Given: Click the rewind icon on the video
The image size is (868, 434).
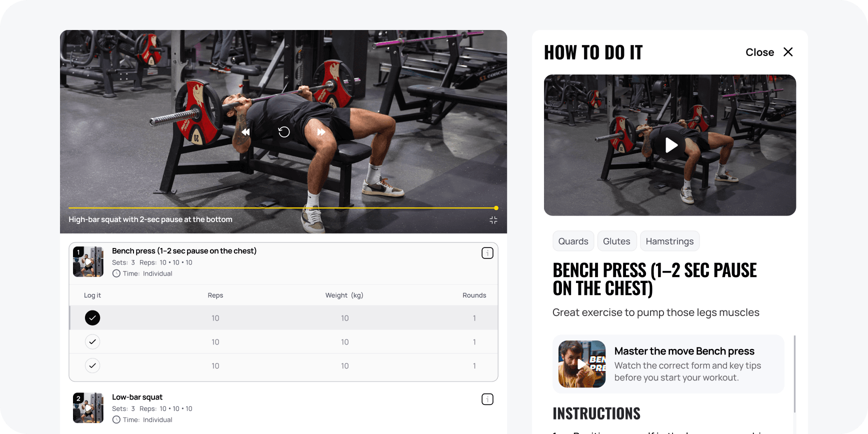Looking at the screenshot, I should [x=245, y=132].
